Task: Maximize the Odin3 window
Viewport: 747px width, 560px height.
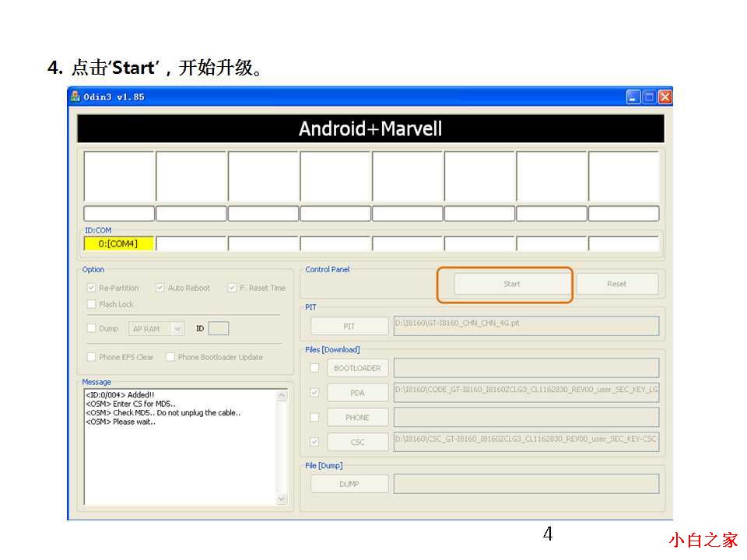Action: point(649,97)
